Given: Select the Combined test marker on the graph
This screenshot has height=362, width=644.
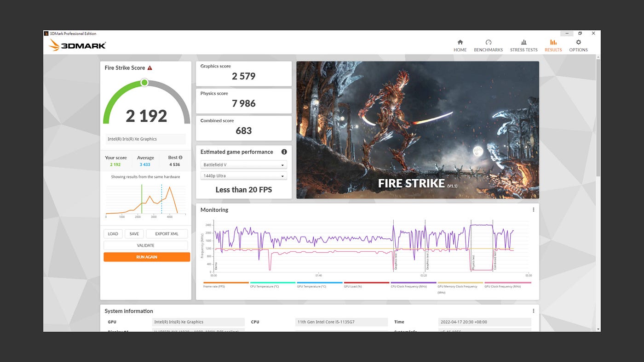Looking at the screenshot, I should (x=495, y=260).
